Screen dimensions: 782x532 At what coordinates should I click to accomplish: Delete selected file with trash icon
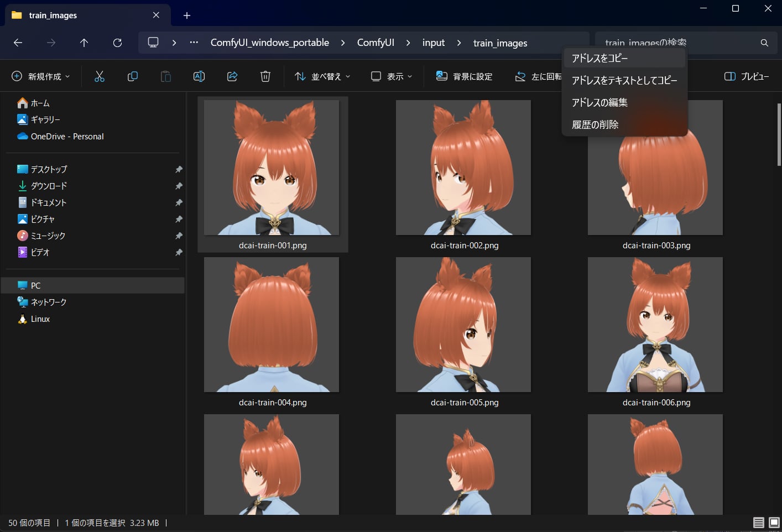pos(265,76)
